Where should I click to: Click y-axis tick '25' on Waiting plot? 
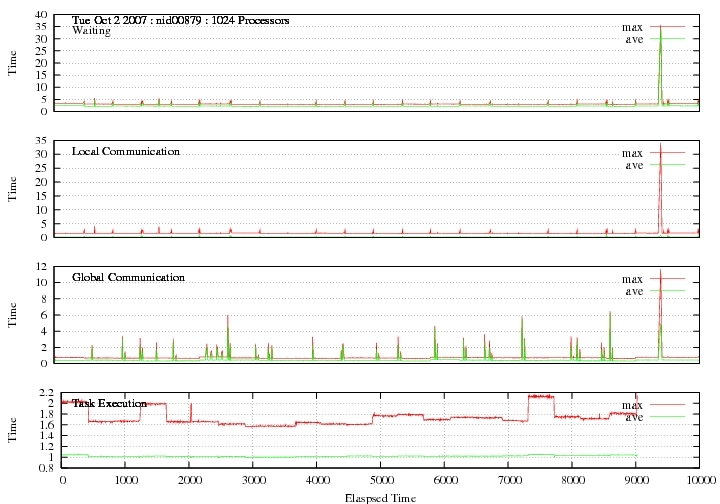click(x=41, y=51)
